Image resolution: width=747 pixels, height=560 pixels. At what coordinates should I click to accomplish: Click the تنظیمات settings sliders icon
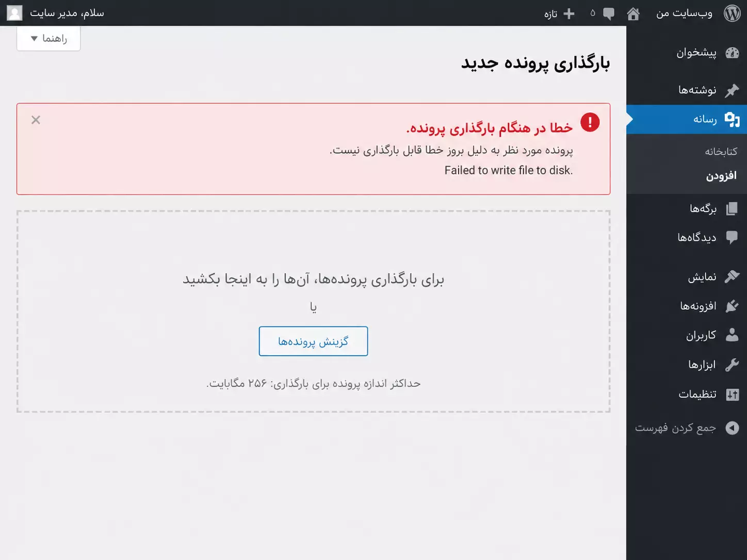(732, 394)
